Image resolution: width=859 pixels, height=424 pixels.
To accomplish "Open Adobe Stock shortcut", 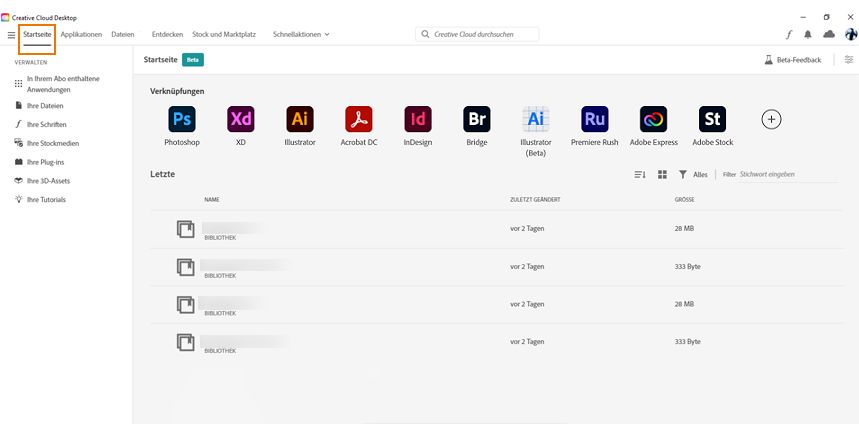I will coord(712,119).
